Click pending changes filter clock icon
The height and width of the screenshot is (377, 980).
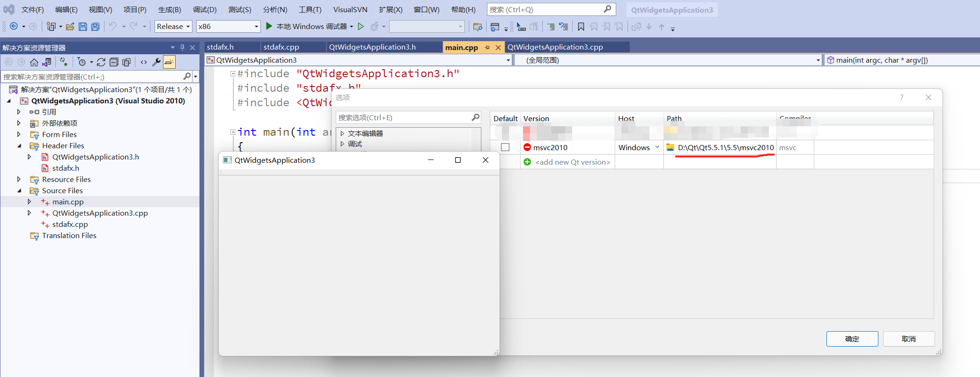[82, 62]
